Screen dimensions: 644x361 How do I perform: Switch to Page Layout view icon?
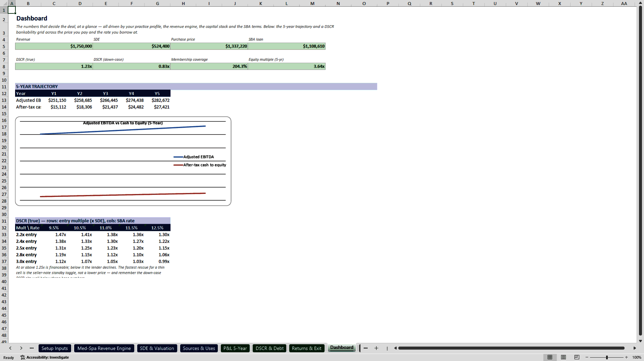[563, 357]
